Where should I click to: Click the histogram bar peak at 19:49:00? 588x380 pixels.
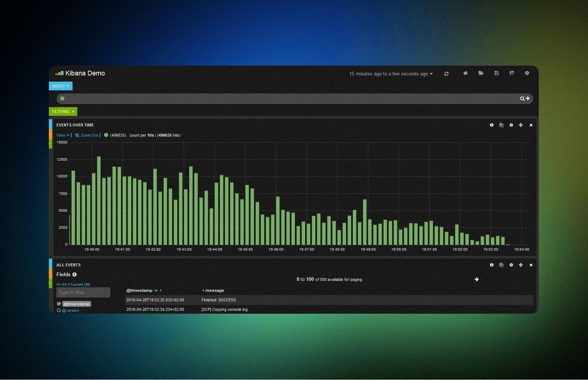click(365, 222)
